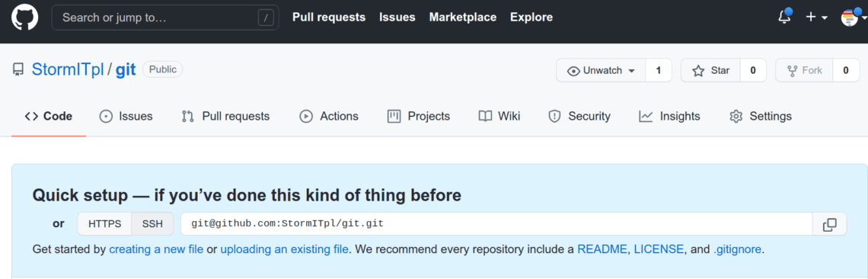868x279 pixels.
Task: Open the git repository name link
Action: point(126,70)
